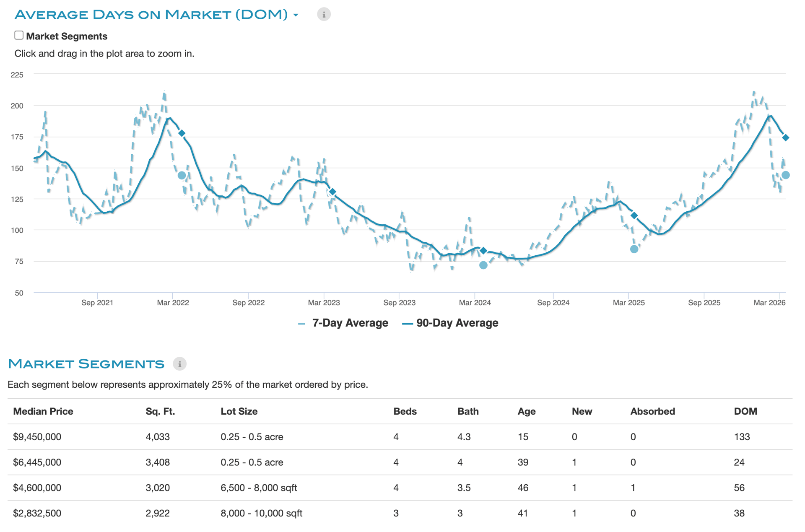Click the circle marker near Mar 2025
The width and height of the screenshot is (805, 532).
[x=634, y=249]
